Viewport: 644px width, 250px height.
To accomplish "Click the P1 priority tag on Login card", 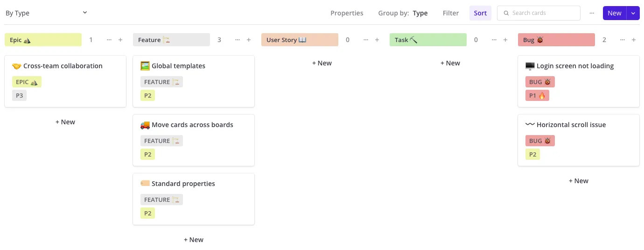I will (x=537, y=95).
